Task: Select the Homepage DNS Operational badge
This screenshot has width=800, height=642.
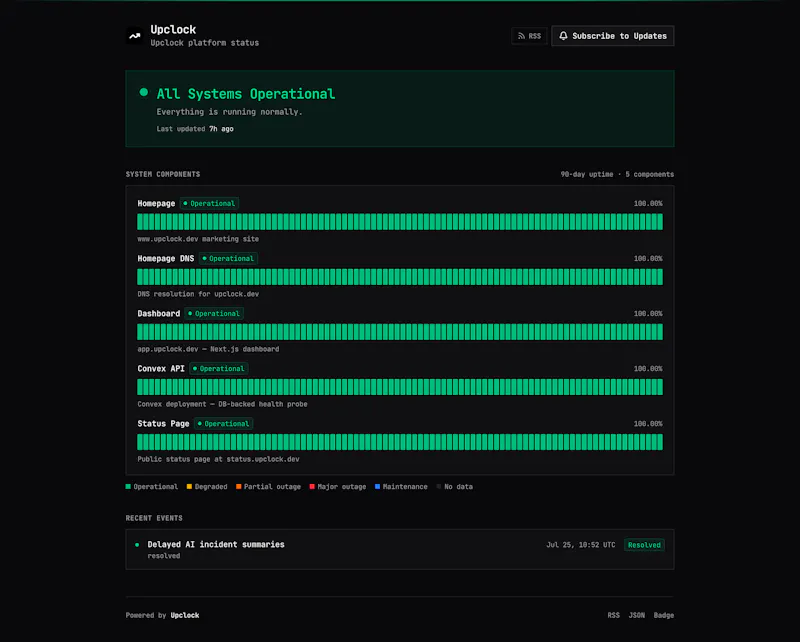Action: click(x=228, y=258)
